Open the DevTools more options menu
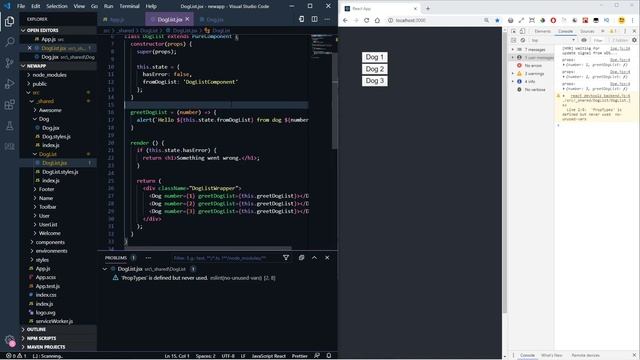The image size is (640, 360). coord(625,31)
